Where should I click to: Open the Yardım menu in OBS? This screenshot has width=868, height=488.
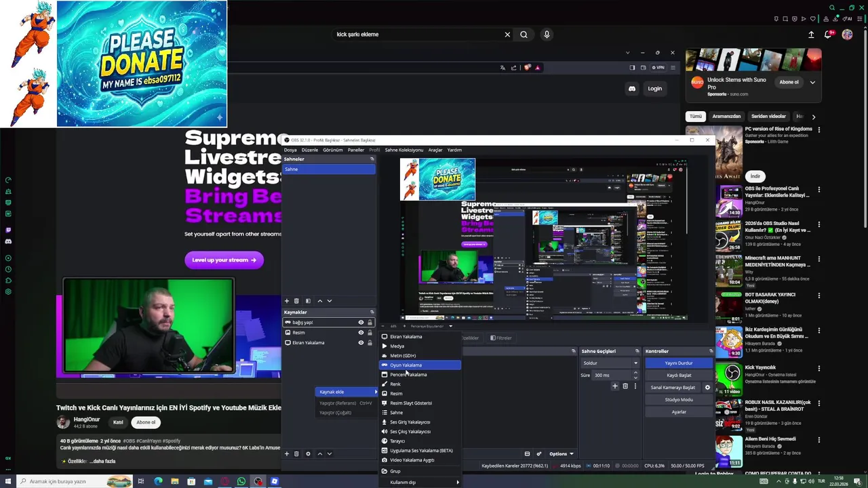(x=454, y=150)
